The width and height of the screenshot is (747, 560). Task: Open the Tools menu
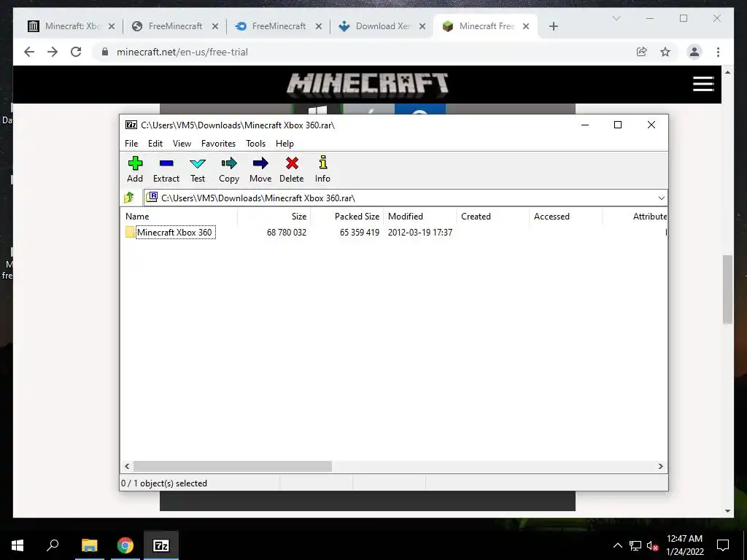pyautogui.click(x=256, y=144)
